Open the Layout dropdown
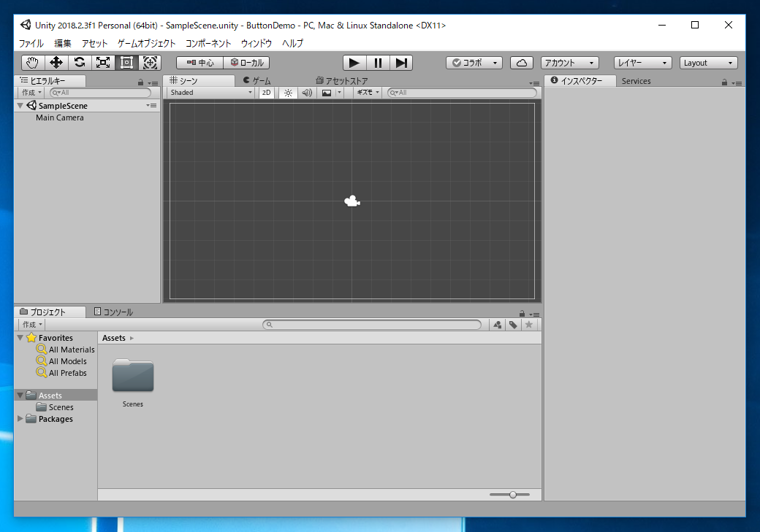Viewport: 760px width, 532px height. [x=708, y=63]
